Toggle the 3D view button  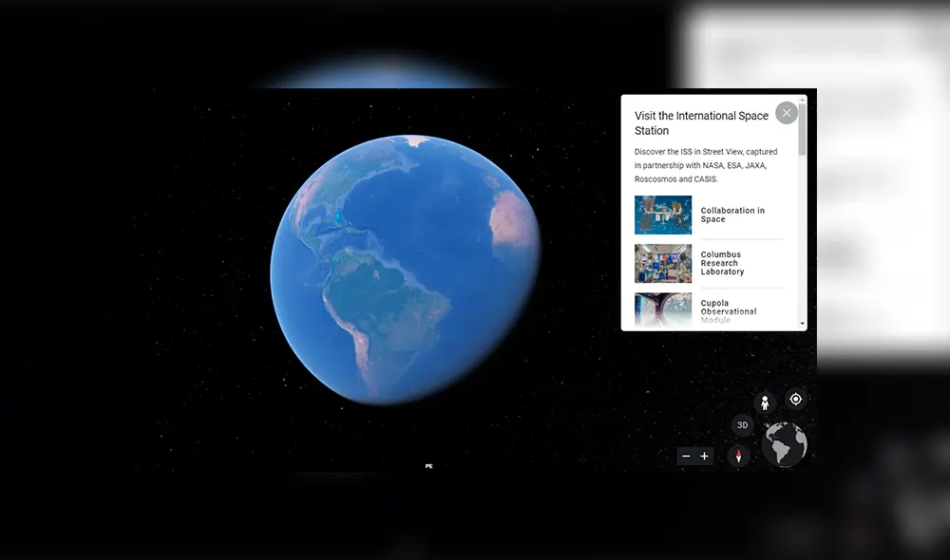(x=743, y=424)
